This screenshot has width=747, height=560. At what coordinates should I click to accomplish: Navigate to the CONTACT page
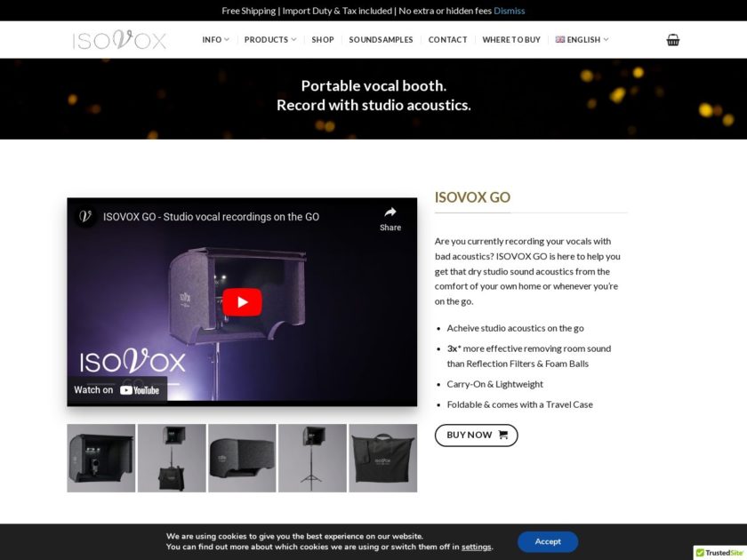447,40
